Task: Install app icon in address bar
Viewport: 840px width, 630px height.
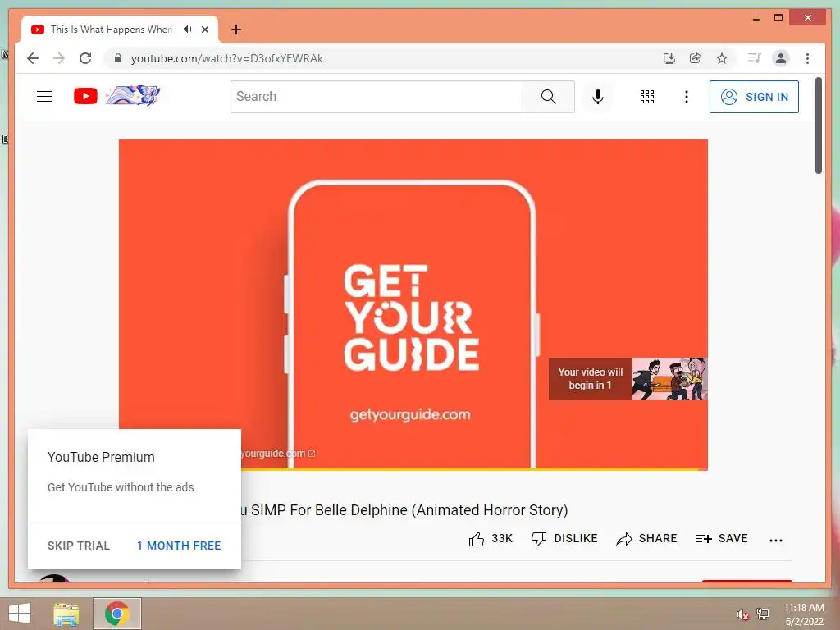Action: tap(669, 58)
